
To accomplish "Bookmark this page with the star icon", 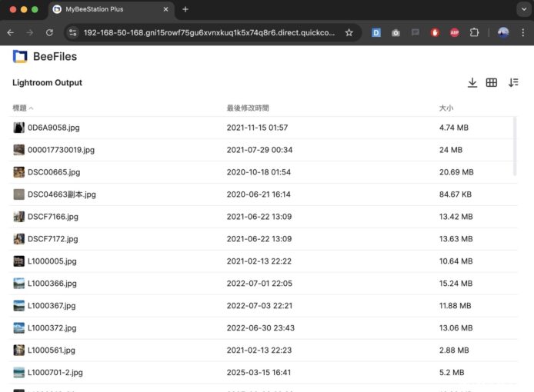I will (x=349, y=33).
